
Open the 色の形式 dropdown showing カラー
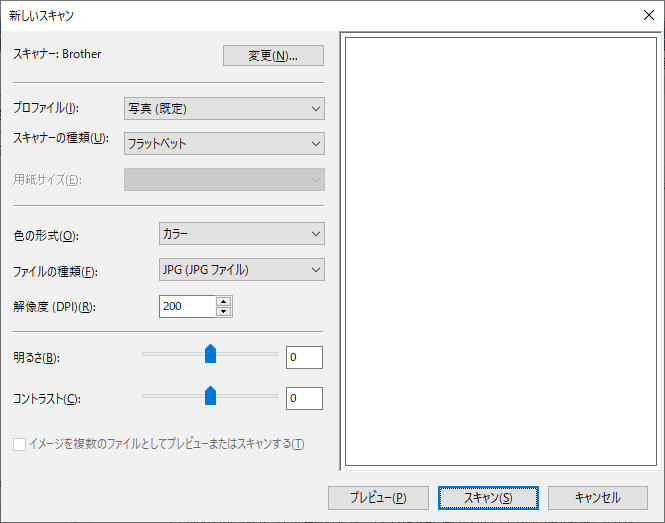tap(242, 234)
